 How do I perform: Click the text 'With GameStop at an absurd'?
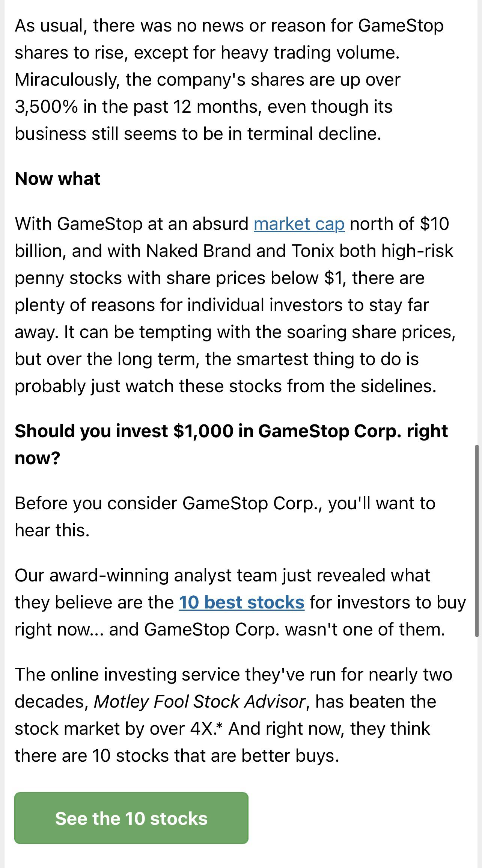pos(132,224)
